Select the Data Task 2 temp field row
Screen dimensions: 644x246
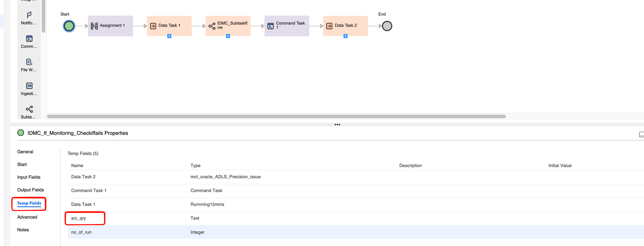356,177
